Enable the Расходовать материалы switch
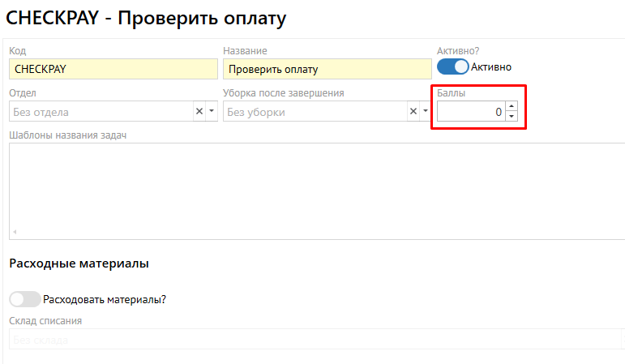The width and height of the screenshot is (625, 364). 24,299
